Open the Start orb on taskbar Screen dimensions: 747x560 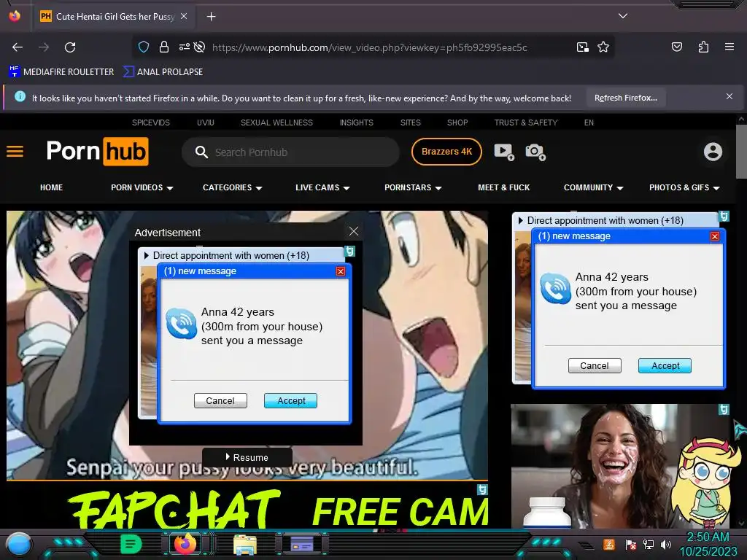(19, 544)
